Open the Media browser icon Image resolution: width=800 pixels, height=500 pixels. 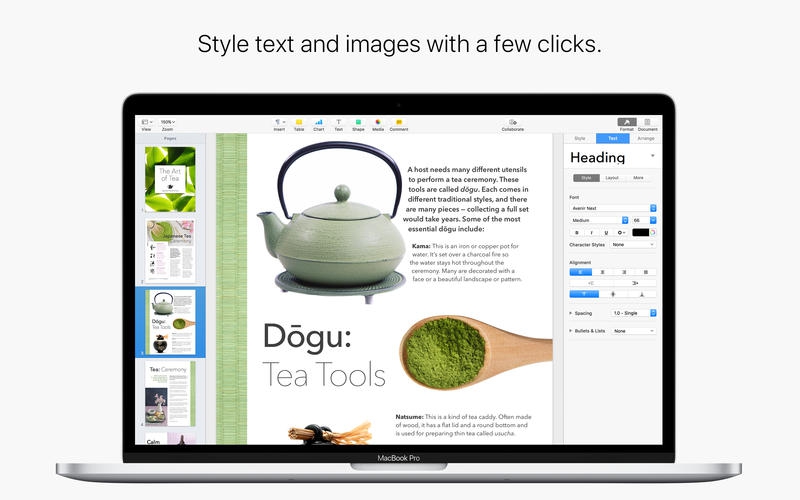(x=378, y=122)
